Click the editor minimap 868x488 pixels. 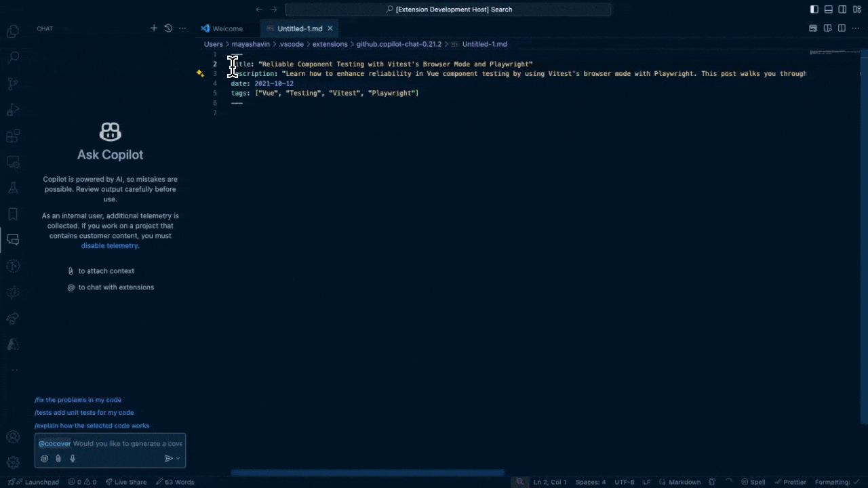[835, 53]
